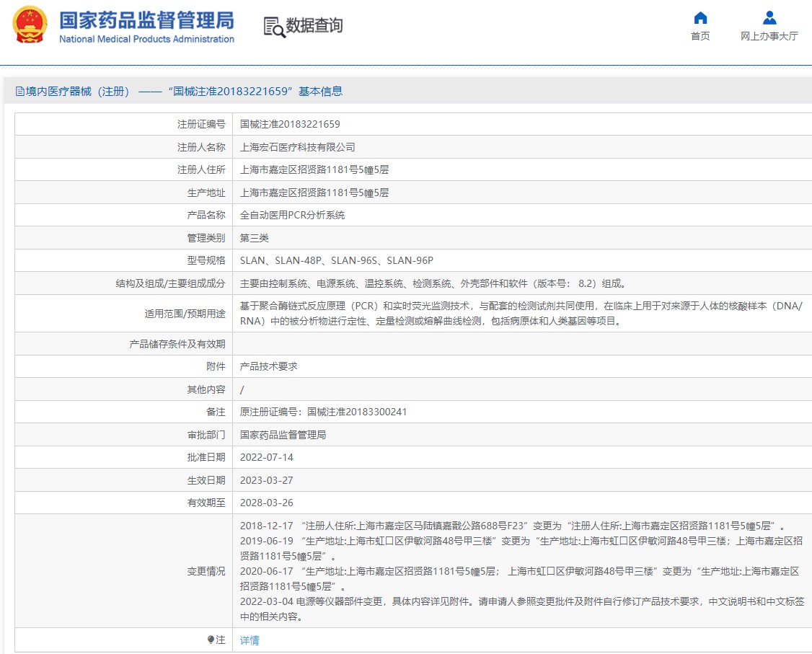The height and width of the screenshot is (654, 812).
Task: Click effective date 2023-03-27
Action: click(267, 480)
